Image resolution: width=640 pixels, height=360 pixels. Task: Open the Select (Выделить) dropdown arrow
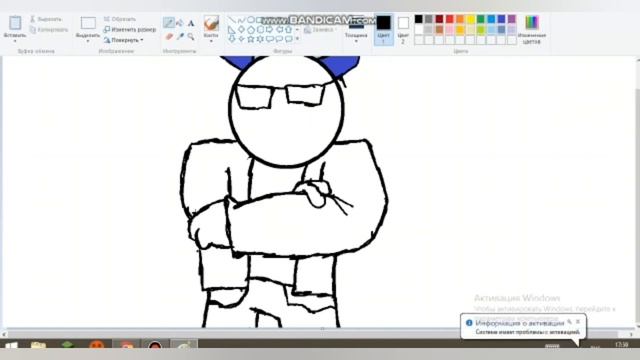88,41
